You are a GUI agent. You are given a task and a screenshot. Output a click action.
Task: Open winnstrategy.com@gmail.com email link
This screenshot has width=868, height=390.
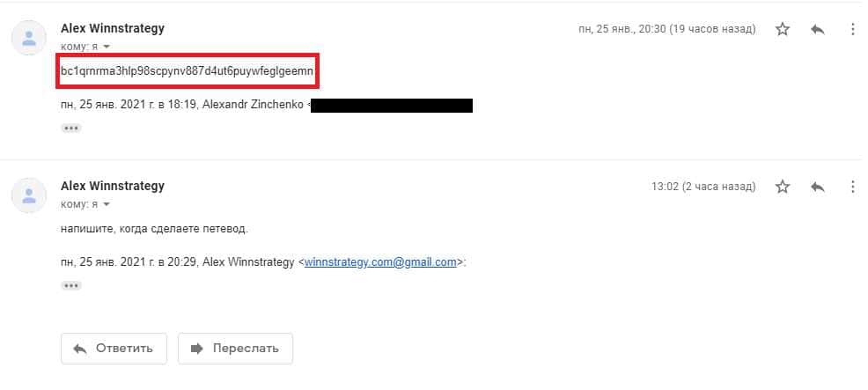[380, 262]
